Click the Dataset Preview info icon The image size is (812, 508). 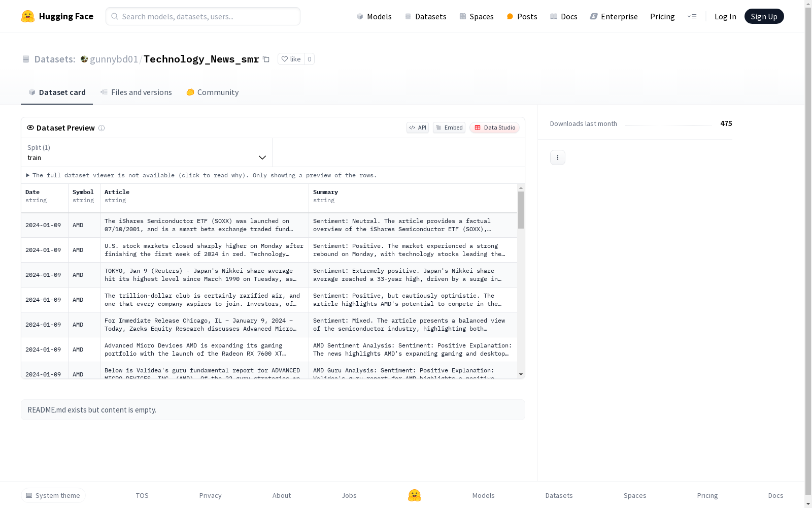101,128
